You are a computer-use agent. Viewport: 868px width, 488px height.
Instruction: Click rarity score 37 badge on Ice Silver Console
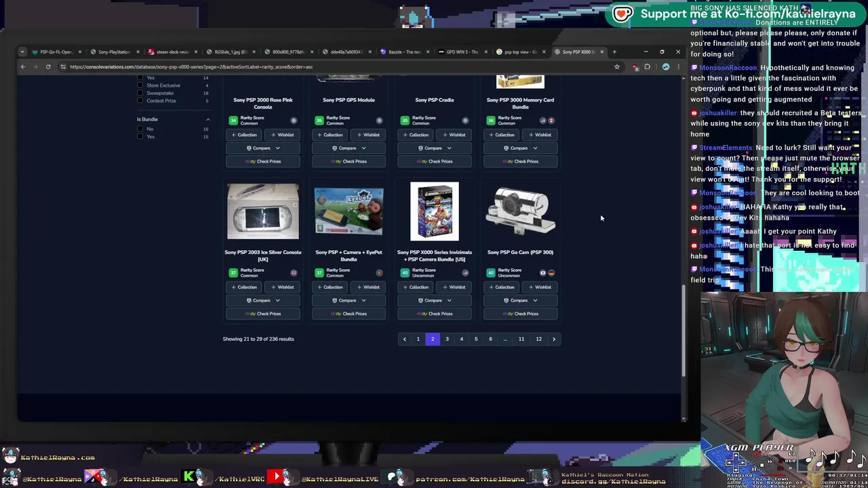click(233, 272)
